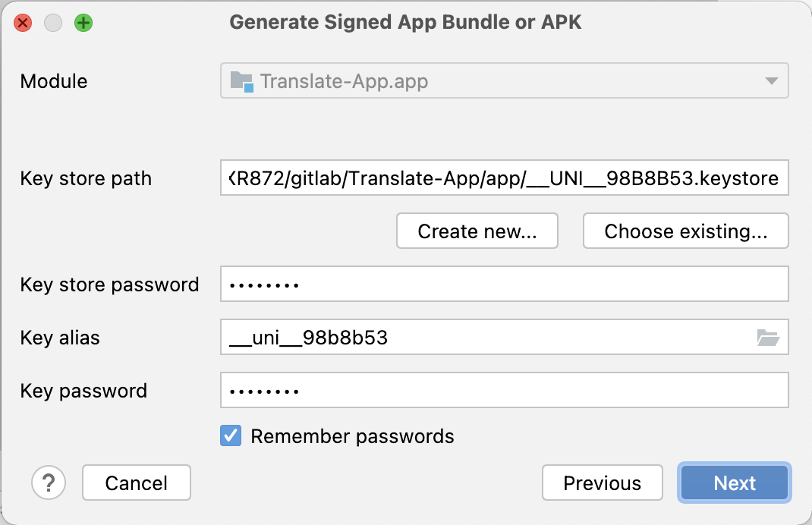Focus the Key password field
This screenshot has height=525, width=812.
[505, 390]
